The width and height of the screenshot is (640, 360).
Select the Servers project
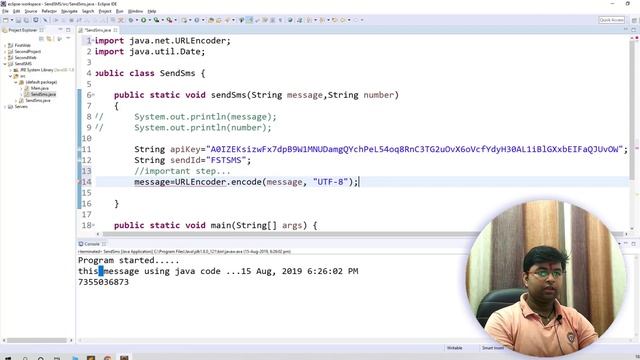[x=21, y=107]
